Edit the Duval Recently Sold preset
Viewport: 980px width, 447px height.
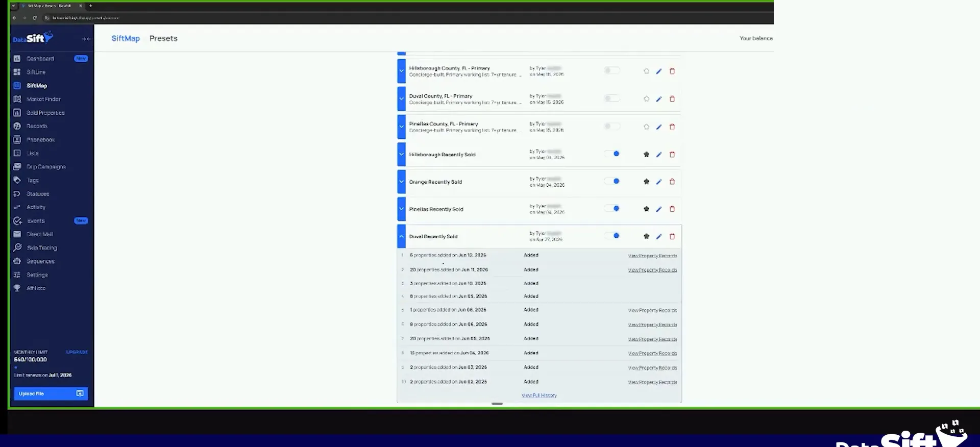(x=659, y=236)
